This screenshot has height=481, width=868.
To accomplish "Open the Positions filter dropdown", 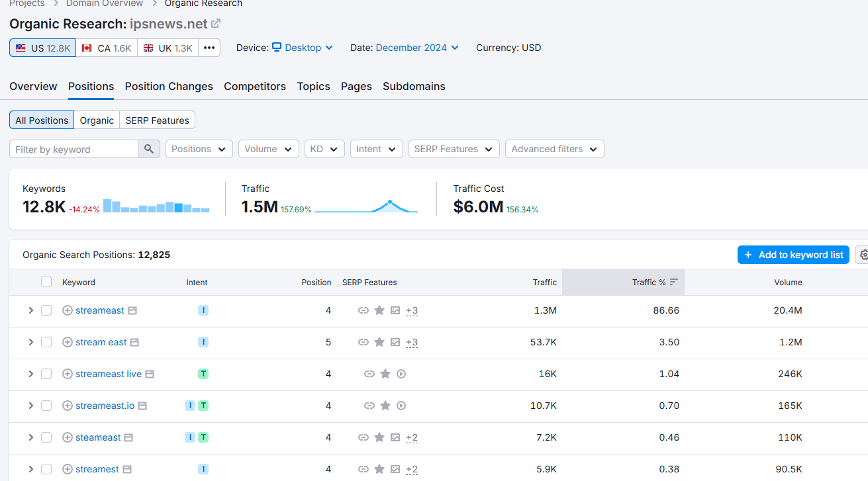I will [x=199, y=149].
